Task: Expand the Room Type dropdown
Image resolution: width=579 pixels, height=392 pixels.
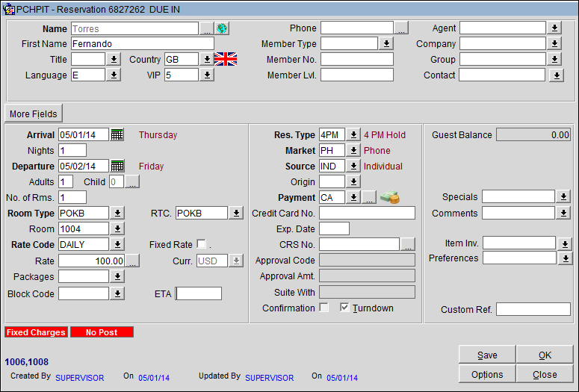Action: pyautogui.click(x=117, y=214)
